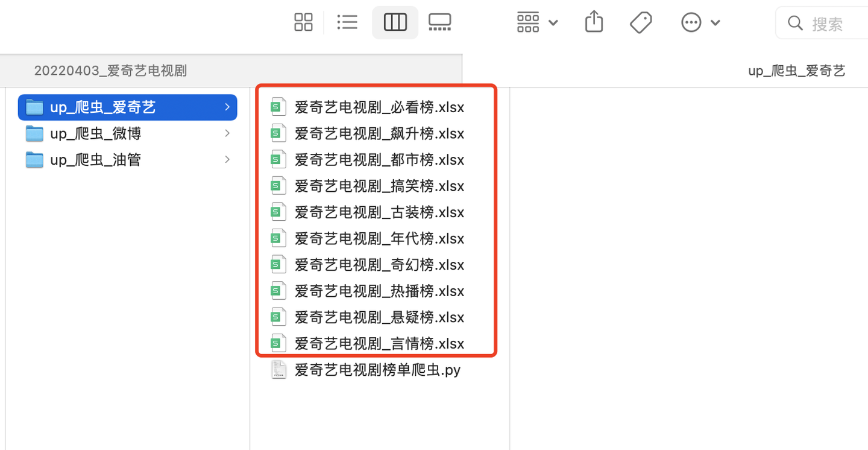Select file 爱奇艺电视剧_古装榜.xlsx
This screenshot has width=868, height=450.
point(379,212)
